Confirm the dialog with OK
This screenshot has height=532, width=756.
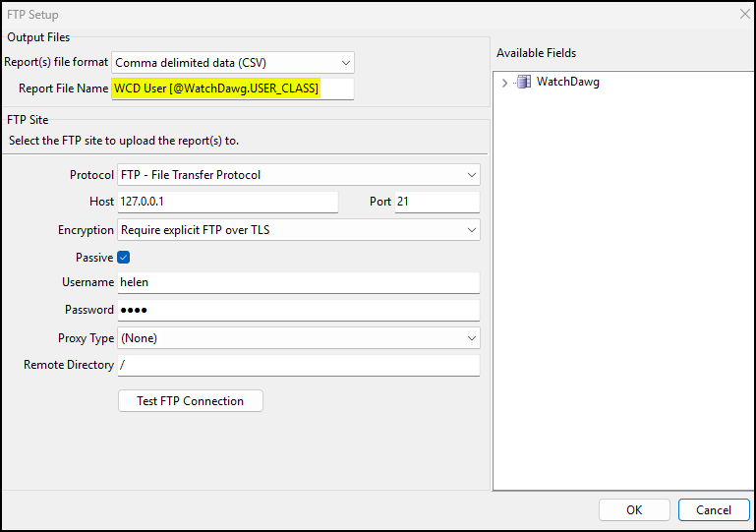click(634, 510)
